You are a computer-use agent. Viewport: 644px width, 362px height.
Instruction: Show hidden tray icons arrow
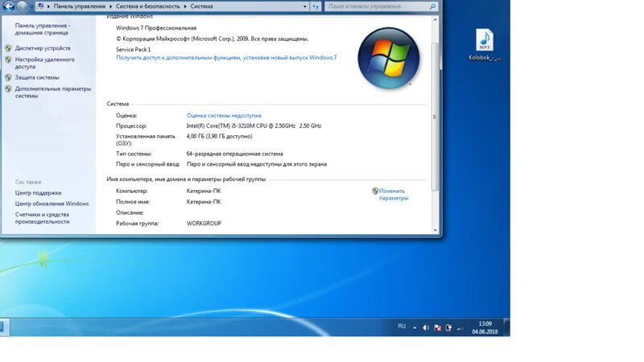point(415,327)
